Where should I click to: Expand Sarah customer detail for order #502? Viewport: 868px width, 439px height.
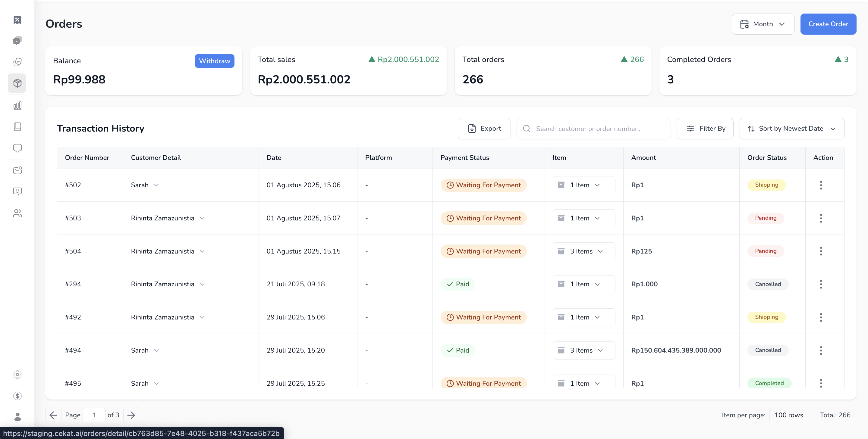click(156, 185)
